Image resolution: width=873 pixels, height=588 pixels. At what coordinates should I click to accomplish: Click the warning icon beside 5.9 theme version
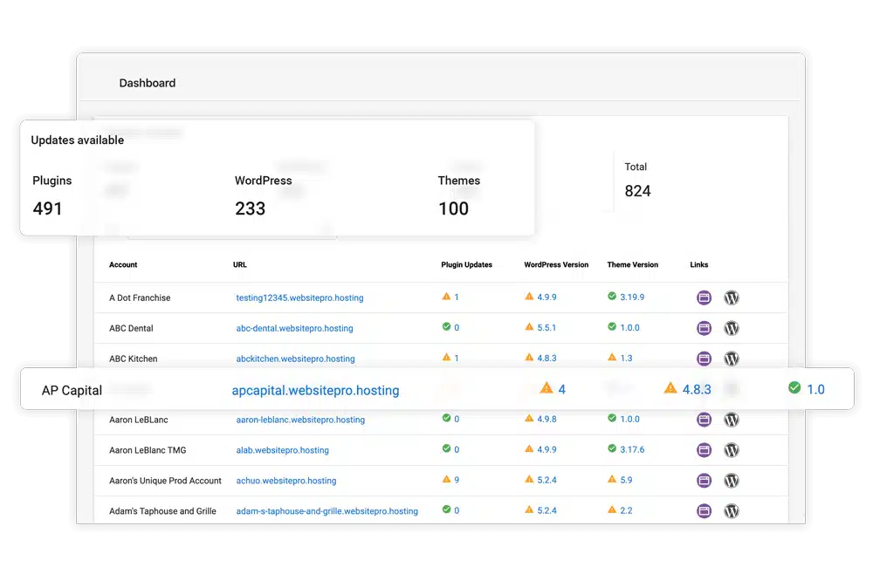pos(613,481)
